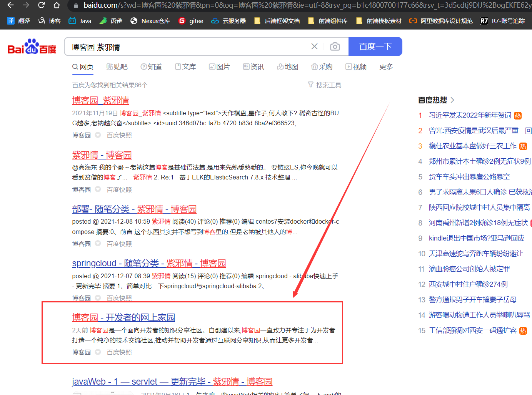532x395 pixels.
Task: Click the verification icon under 紫邪情 - 博客园
Action: [98, 189]
